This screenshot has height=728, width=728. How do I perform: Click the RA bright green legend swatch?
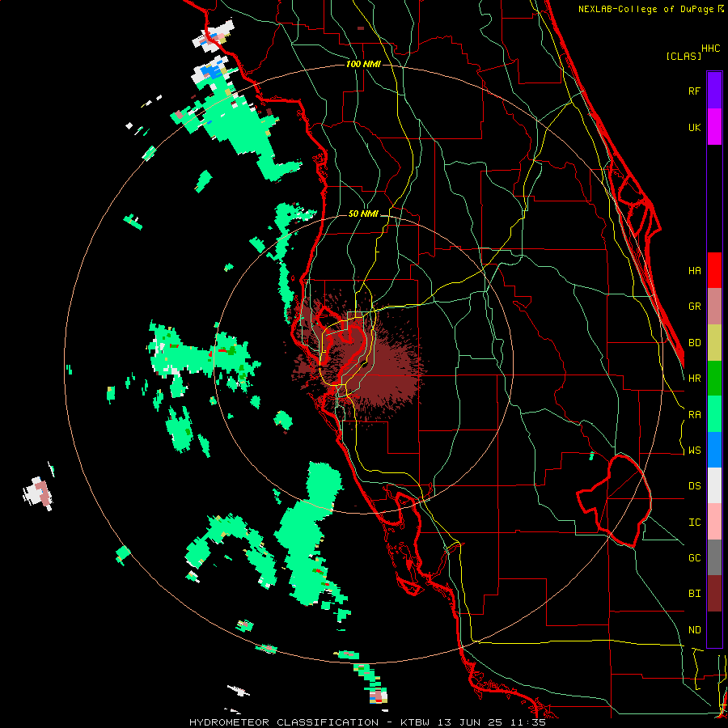pos(714,414)
